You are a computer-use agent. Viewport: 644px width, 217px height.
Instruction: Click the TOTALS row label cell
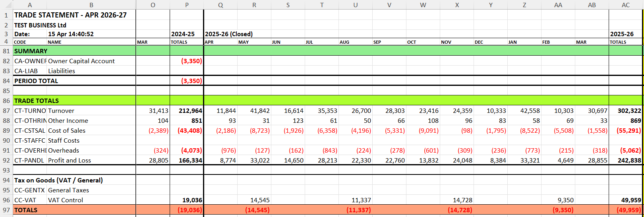[x=26, y=210]
